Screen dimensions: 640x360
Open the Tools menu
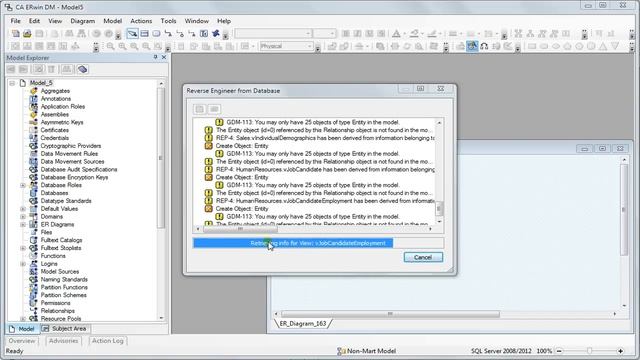click(x=168, y=21)
